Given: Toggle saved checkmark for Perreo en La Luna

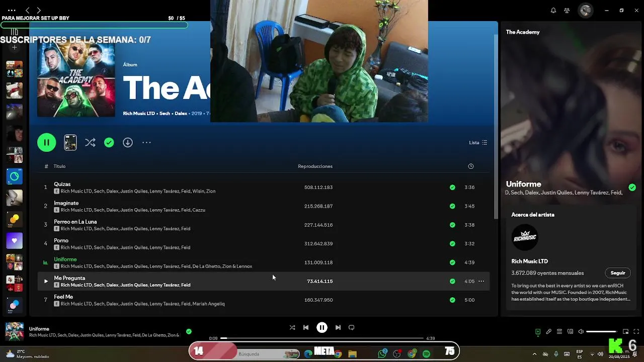Looking at the screenshot, I should click(452, 225).
